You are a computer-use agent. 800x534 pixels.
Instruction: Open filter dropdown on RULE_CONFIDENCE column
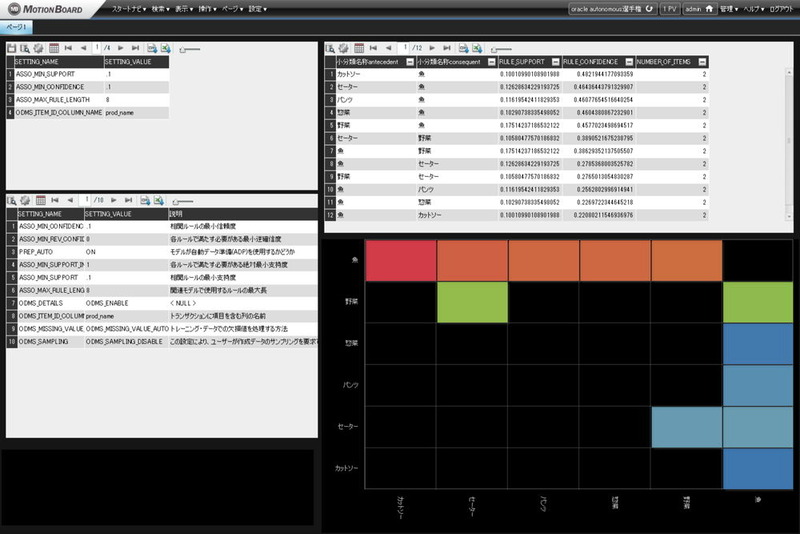[x=629, y=62]
